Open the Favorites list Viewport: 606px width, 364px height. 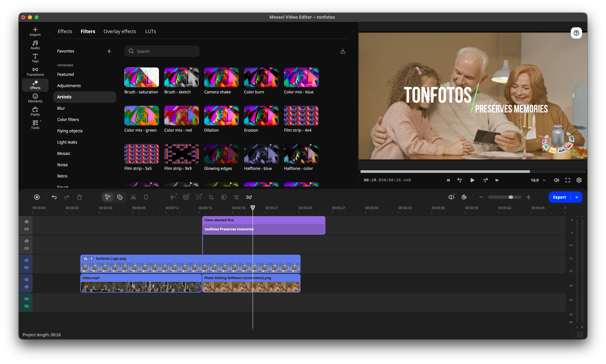pyautogui.click(x=85, y=51)
